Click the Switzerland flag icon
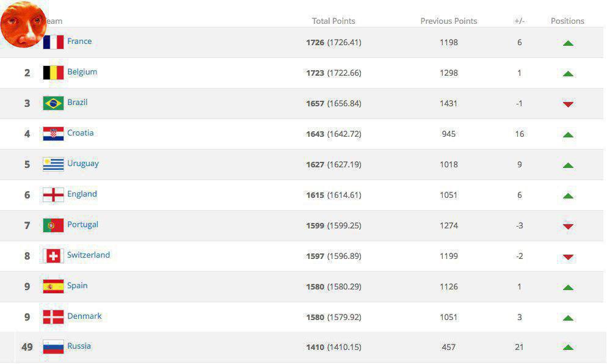The width and height of the screenshot is (607, 364). [53, 256]
